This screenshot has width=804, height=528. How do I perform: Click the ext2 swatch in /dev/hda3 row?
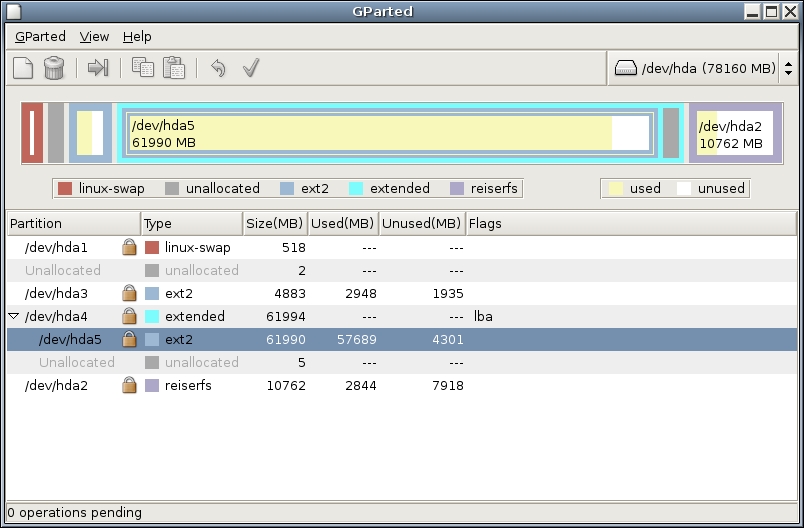tap(152, 294)
